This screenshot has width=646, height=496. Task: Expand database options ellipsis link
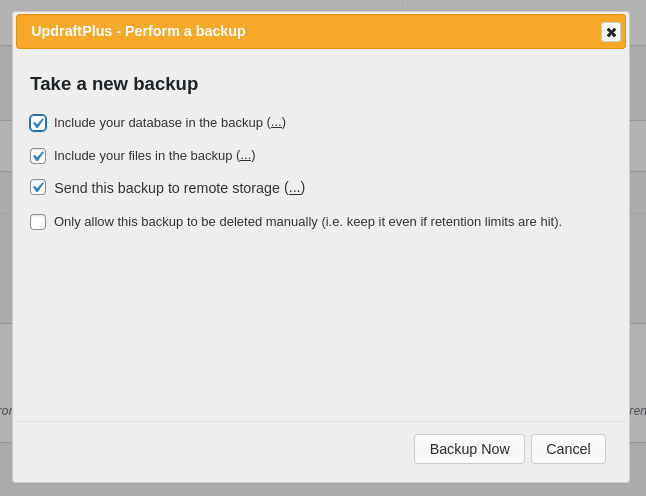[x=276, y=123]
